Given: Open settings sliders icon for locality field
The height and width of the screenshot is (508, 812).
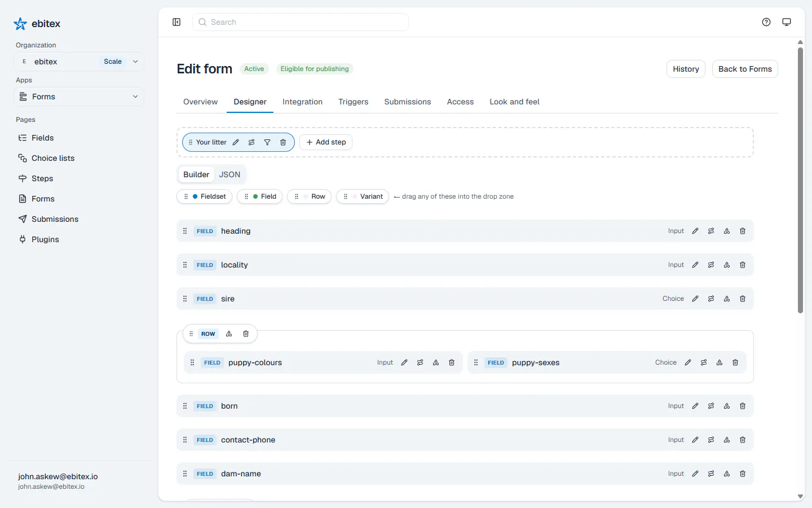Looking at the screenshot, I should pos(711,265).
